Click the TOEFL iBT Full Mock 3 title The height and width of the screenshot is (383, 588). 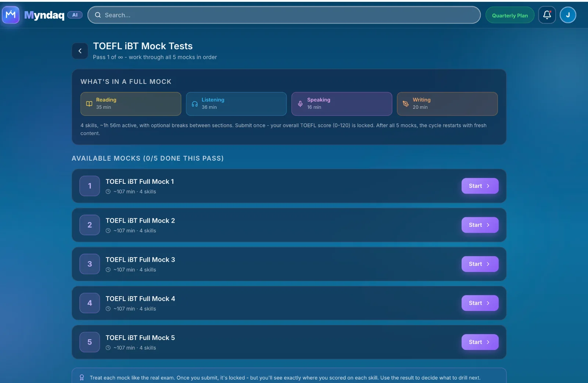pos(140,259)
